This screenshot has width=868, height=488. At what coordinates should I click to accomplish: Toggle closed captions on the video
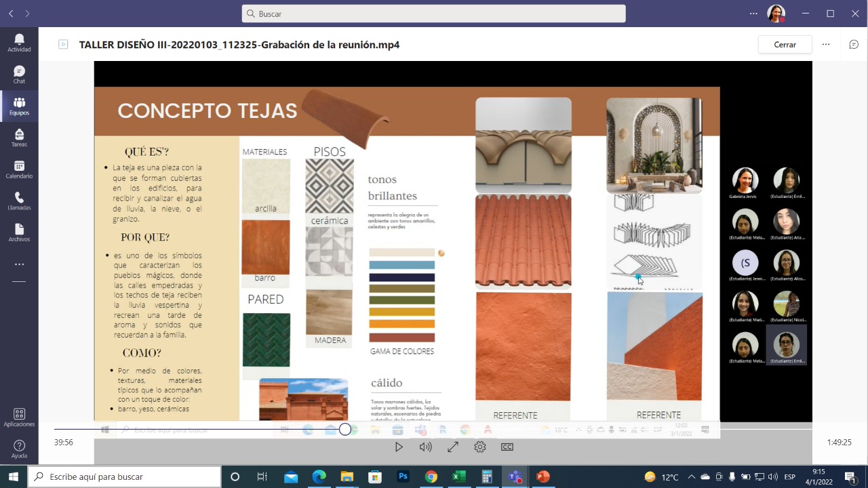point(507,447)
